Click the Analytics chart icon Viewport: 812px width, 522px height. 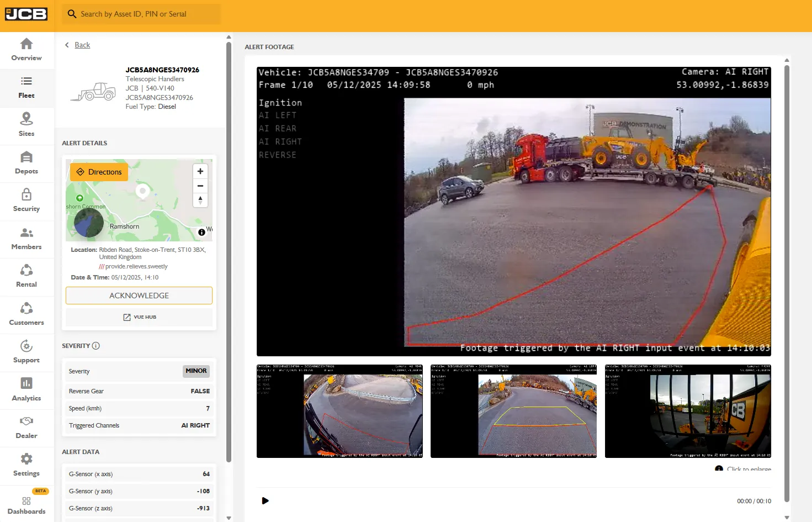[26, 383]
